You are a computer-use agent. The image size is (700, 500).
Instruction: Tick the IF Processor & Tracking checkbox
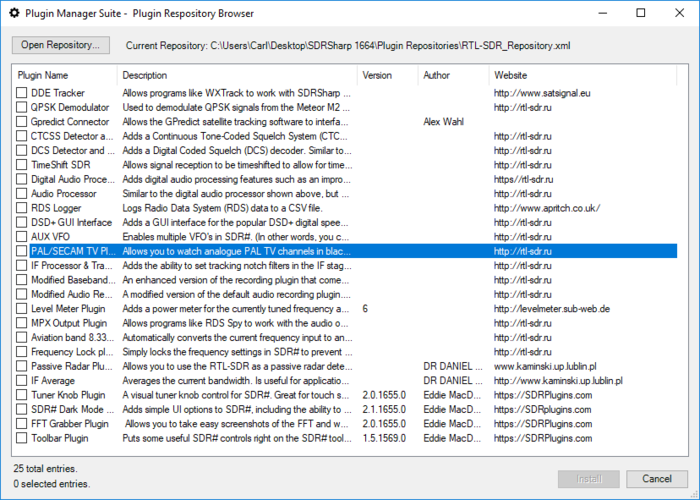point(21,265)
